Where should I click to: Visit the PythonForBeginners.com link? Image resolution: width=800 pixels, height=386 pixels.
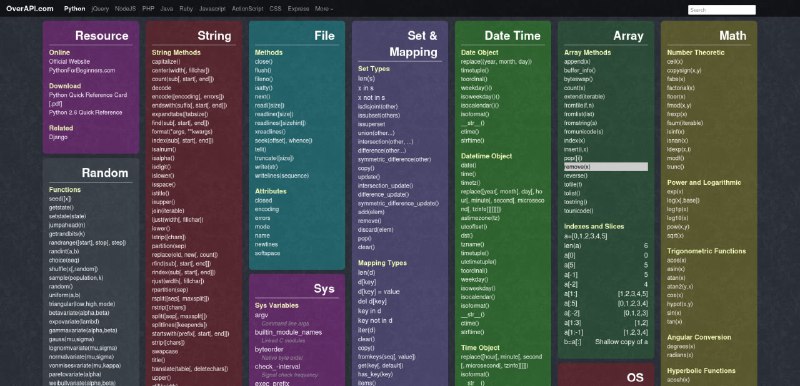(x=82, y=70)
